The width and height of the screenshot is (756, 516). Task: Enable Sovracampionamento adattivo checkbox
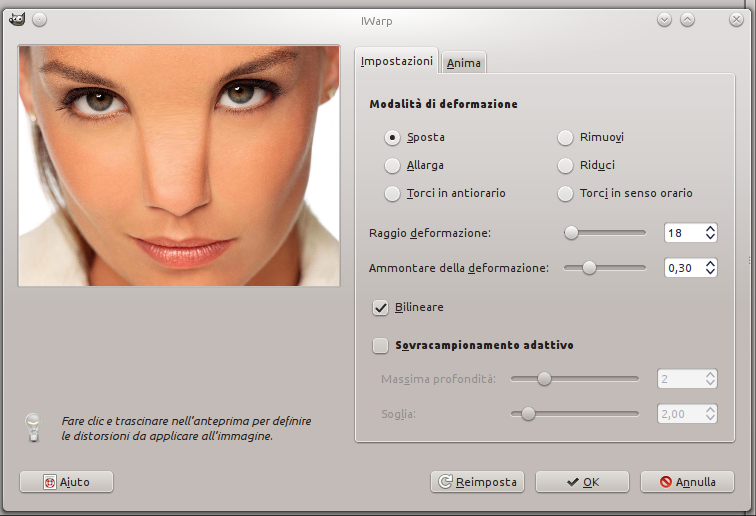(x=380, y=345)
